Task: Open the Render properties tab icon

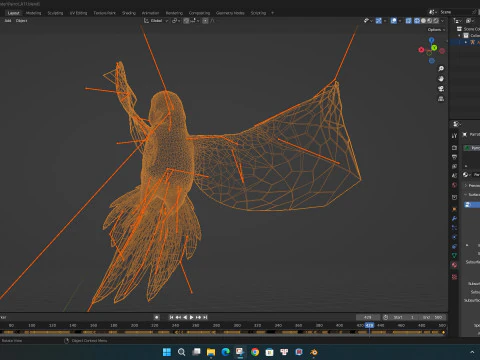Action: [x=454, y=147]
